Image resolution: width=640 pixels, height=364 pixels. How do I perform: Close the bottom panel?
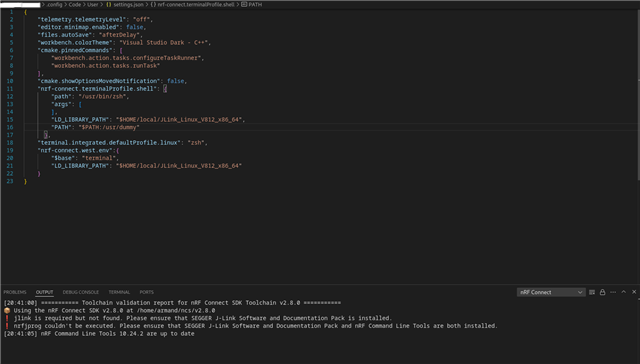pyautogui.click(x=634, y=292)
